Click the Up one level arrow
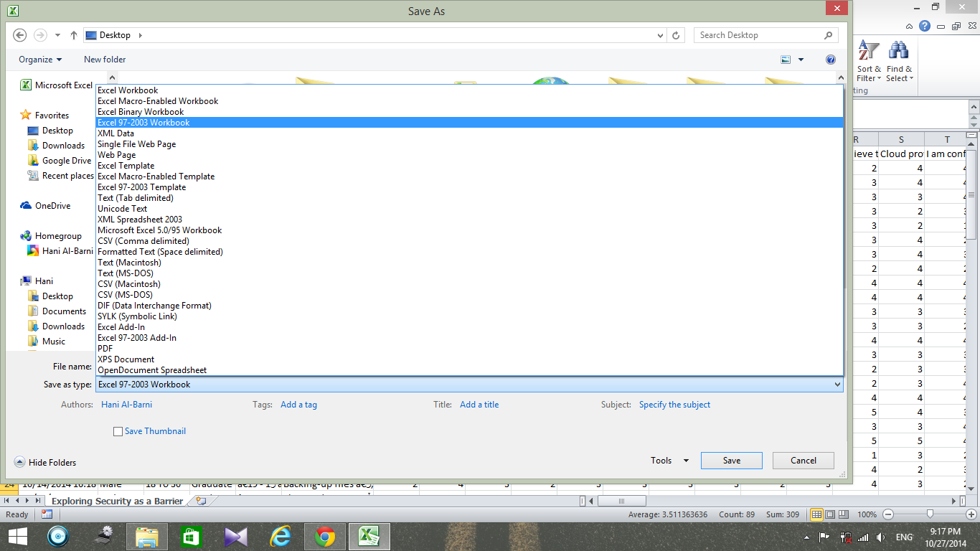Viewport: 980px width, 551px height. point(74,35)
